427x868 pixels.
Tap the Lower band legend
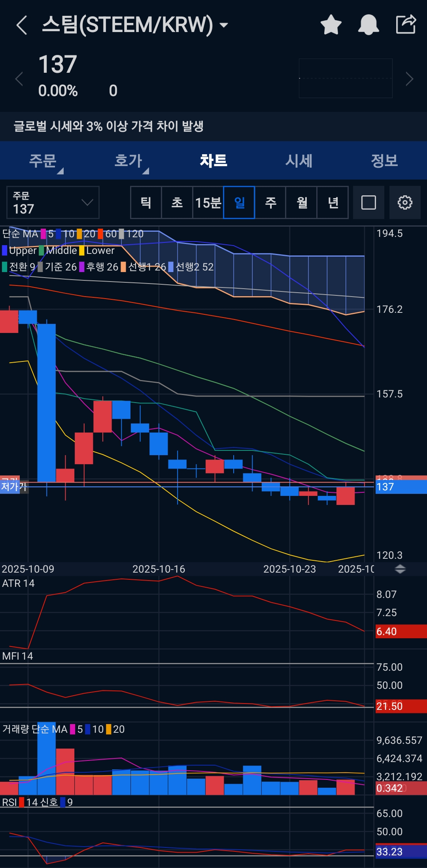(x=97, y=250)
